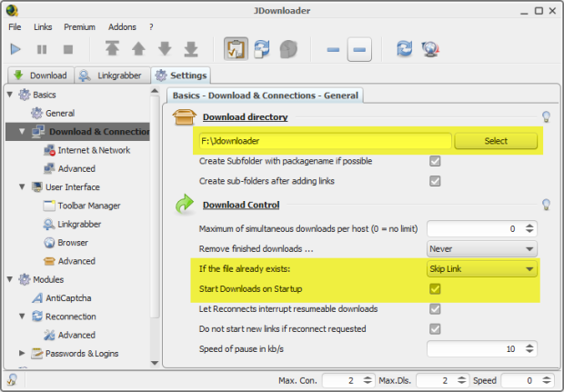Click the F:\Jdownloader directory field
The width and height of the screenshot is (564, 392).
[325, 141]
